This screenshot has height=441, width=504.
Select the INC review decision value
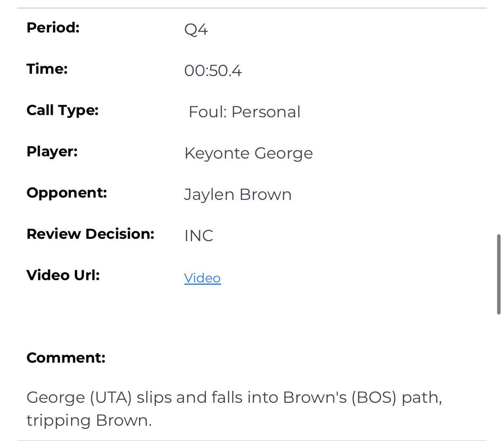(x=198, y=236)
